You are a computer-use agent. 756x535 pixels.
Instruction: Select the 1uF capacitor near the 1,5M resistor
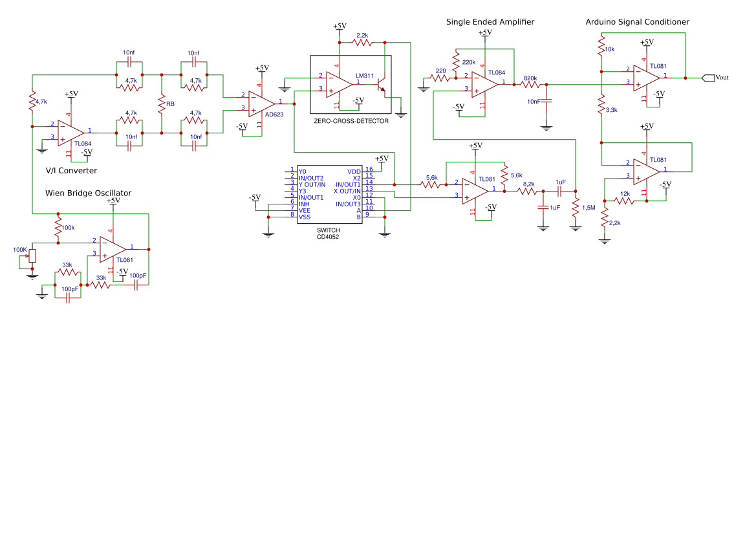pos(560,190)
